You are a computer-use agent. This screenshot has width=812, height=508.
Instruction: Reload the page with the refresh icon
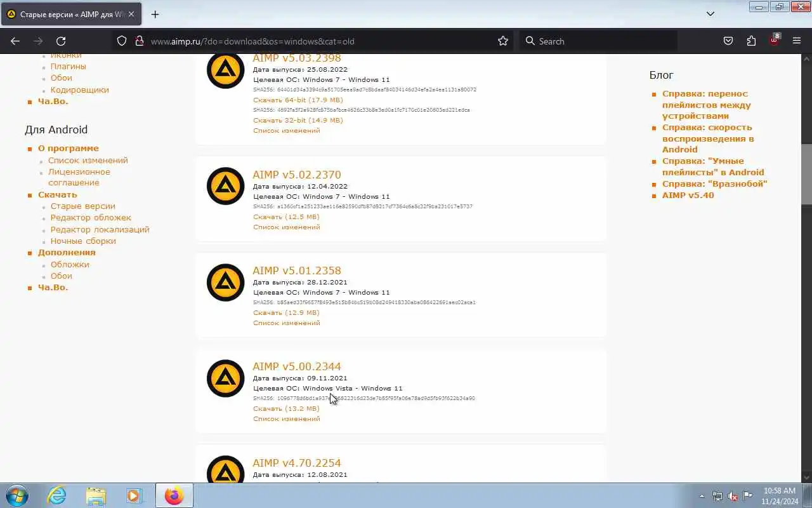click(x=61, y=41)
